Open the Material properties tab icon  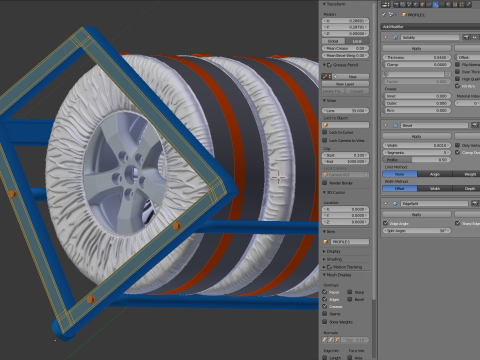coord(448,5)
